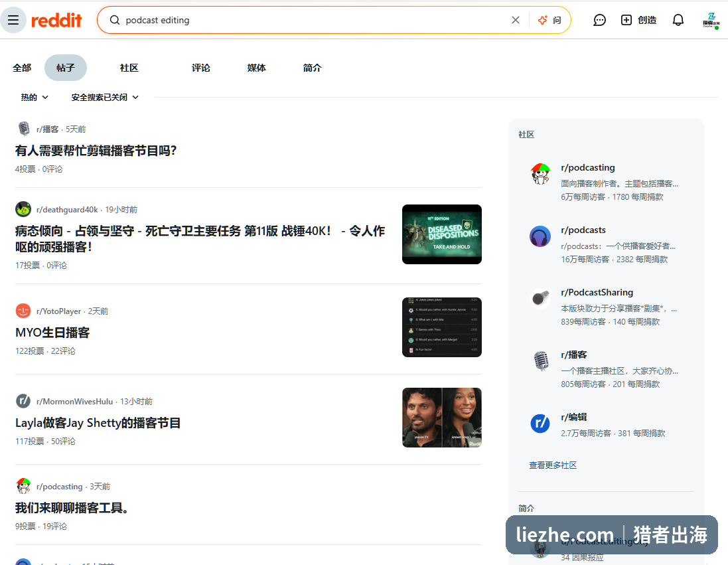
Task: Open post 有人需要帮忙剪辑播客节目吗?
Action: point(96,151)
